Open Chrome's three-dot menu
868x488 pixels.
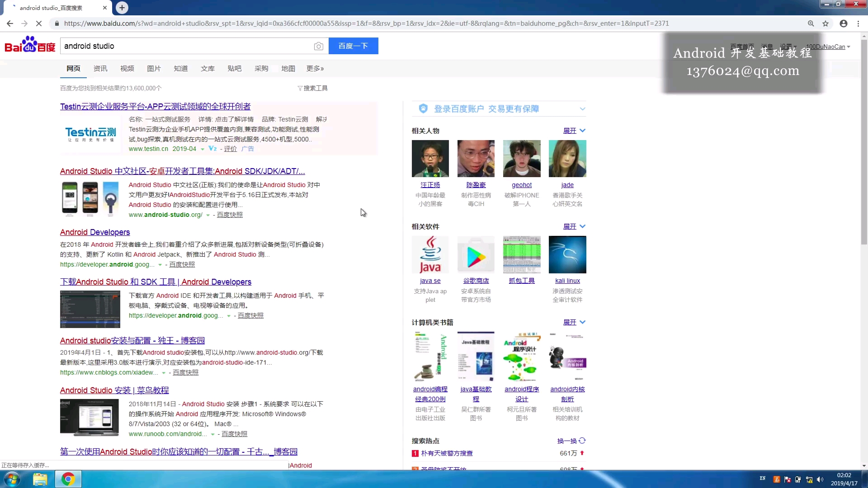click(859, 23)
